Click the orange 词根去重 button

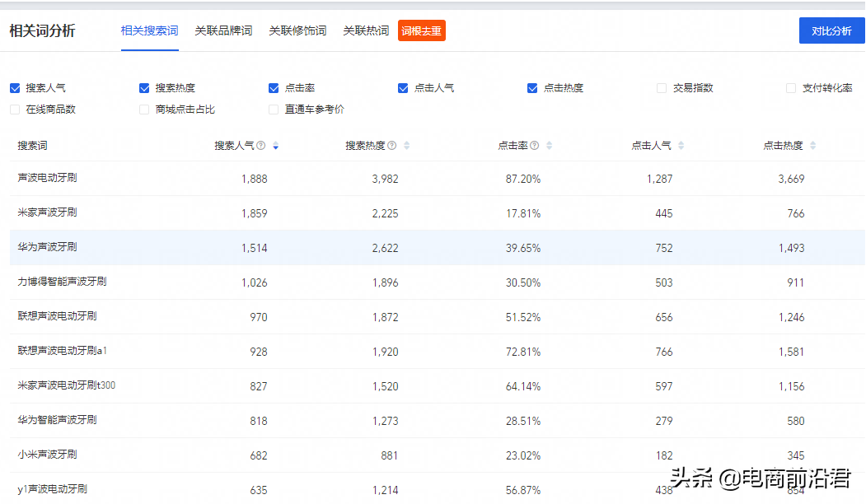[x=422, y=31]
